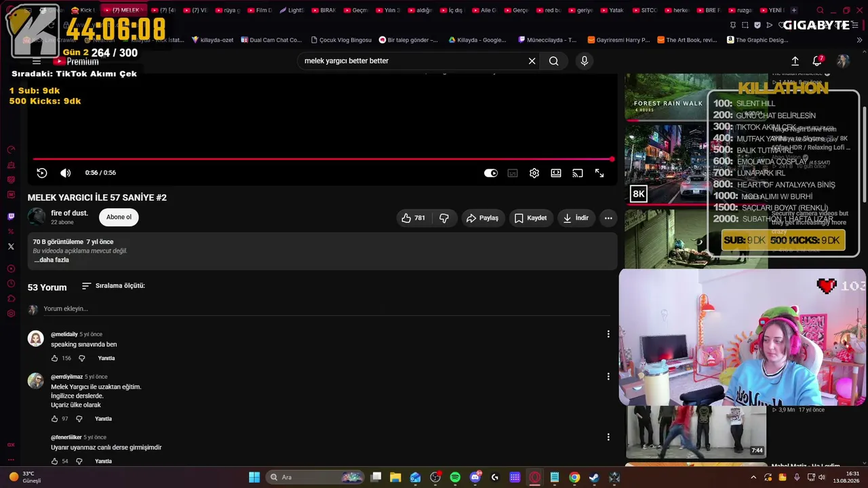Open the killayda-ozet bookmark
Image resolution: width=868 pixels, height=488 pixels.
click(x=212, y=40)
